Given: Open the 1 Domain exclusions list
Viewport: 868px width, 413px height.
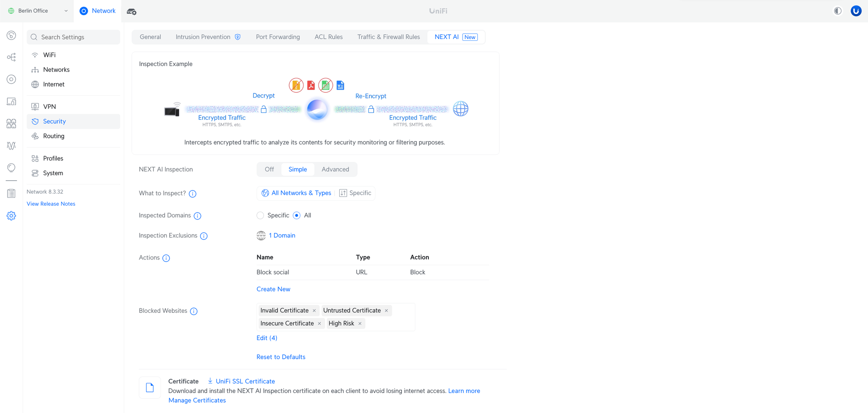Looking at the screenshot, I should tap(282, 236).
